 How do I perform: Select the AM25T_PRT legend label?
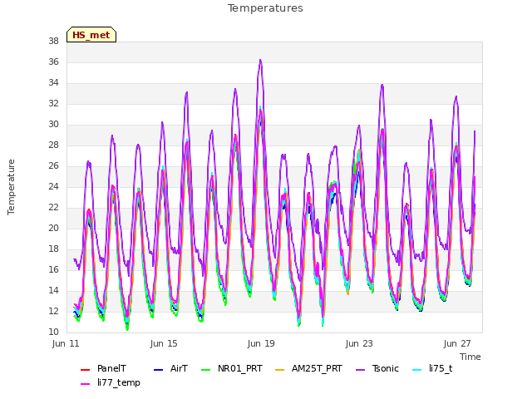point(317,369)
